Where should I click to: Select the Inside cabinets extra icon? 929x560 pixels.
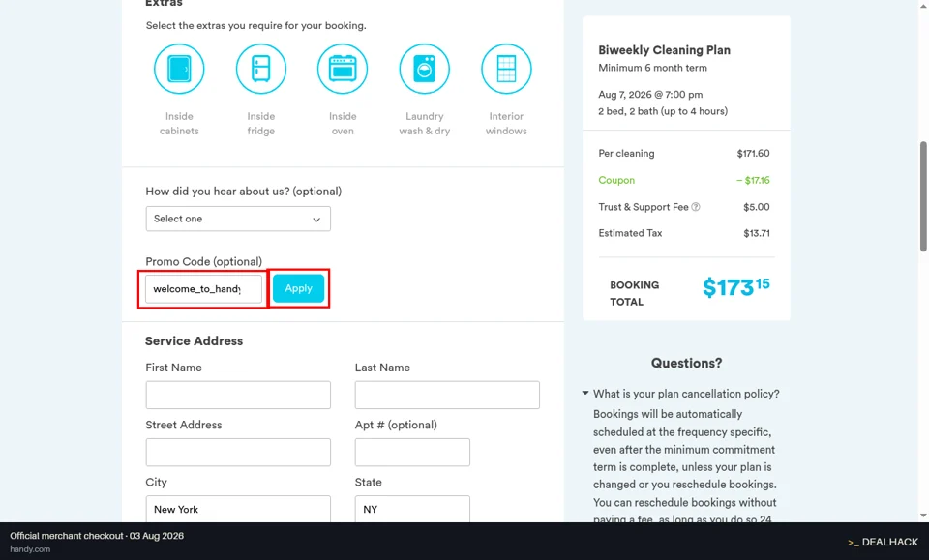[179, 69]
